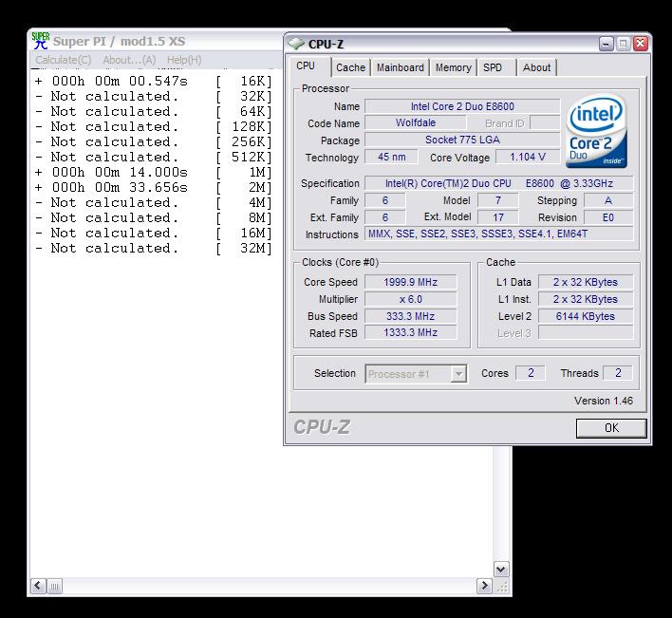The height and width of the screenshot is (618, 672).
Task: Switch to the Memory tab
Action: point(454,67)
